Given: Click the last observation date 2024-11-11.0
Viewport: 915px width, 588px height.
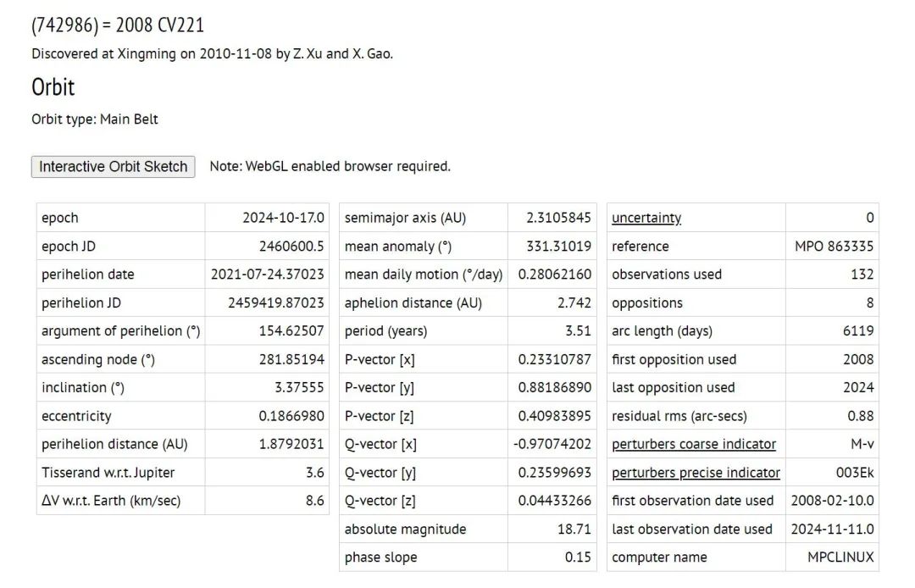Looking at the screenshot, I should tap(832, 530).
